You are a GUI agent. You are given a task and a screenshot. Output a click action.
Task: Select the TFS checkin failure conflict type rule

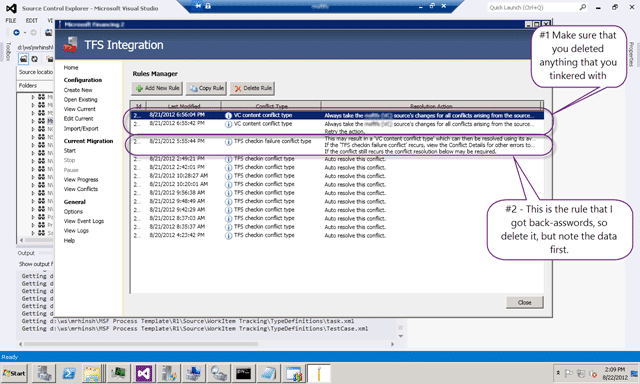click(x=337, y=145)
